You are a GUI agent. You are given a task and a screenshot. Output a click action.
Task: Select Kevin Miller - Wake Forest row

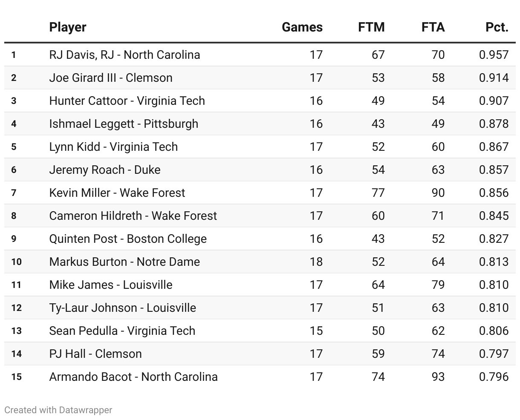(117, 193)
